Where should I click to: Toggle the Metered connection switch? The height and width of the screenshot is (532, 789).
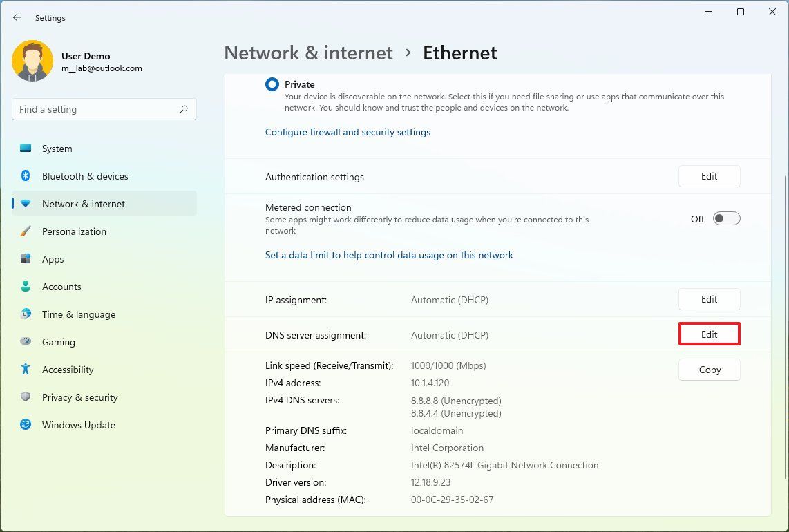pos(725,218)
